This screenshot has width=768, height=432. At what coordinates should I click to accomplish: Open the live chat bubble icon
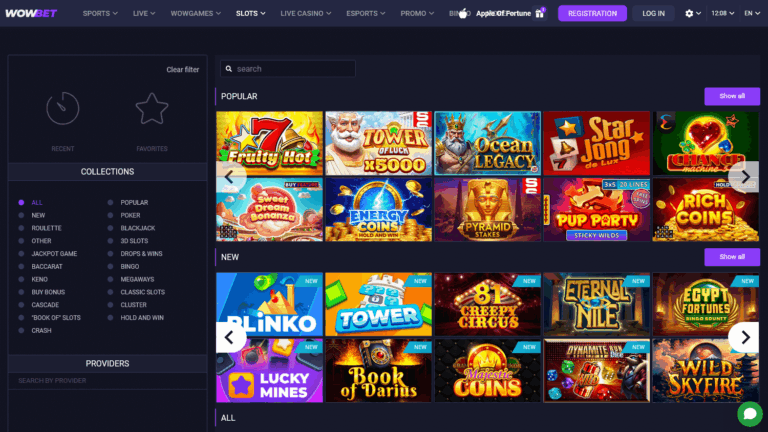coord(750,414)
